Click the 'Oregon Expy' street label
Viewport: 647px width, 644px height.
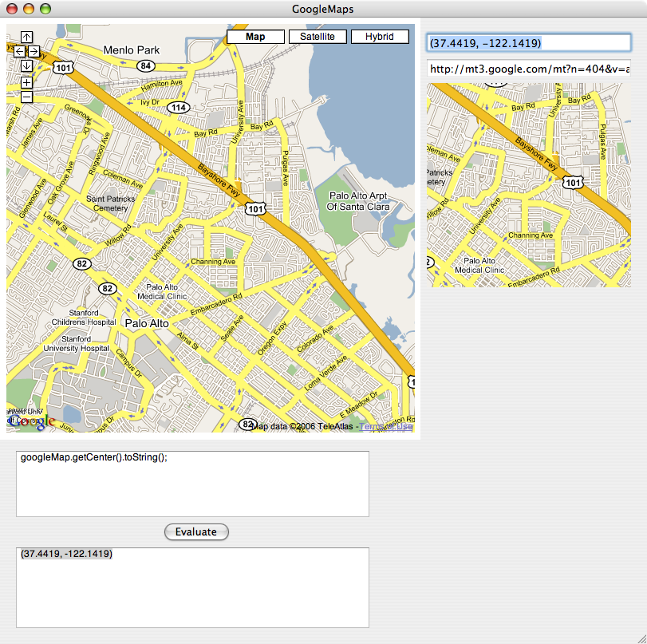click(x=272, y=338)
